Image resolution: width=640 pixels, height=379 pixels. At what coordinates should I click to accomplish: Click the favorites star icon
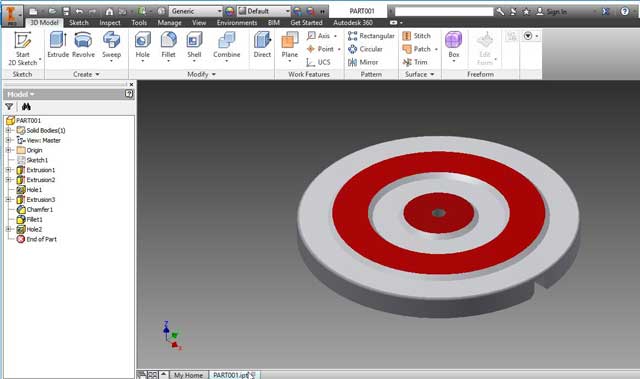click(x=526, y=11)
